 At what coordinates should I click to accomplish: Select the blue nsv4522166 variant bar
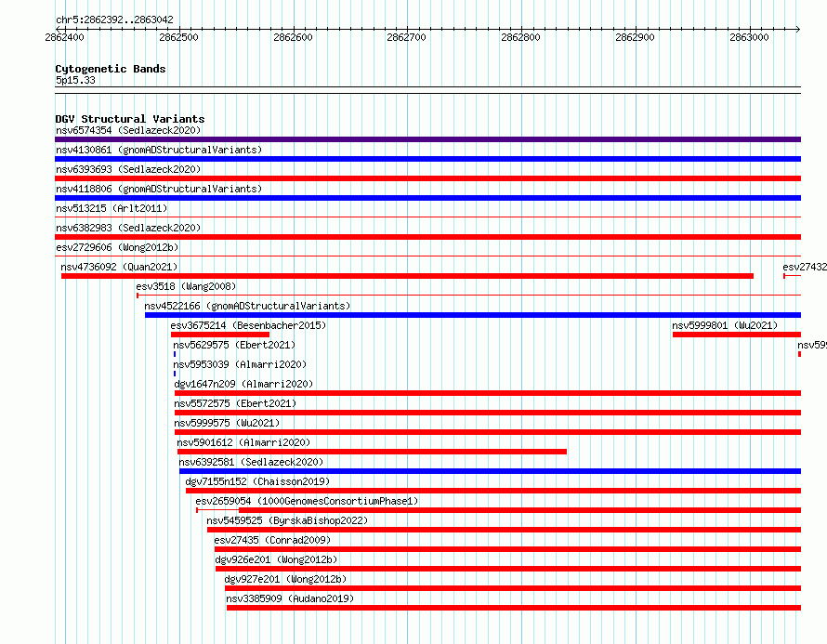[473, 315]
